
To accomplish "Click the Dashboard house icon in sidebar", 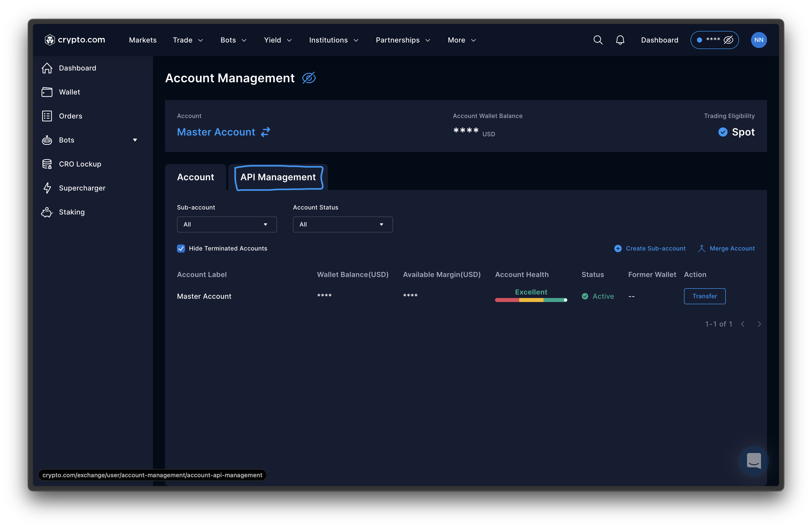I will click(x=47, y=68).
